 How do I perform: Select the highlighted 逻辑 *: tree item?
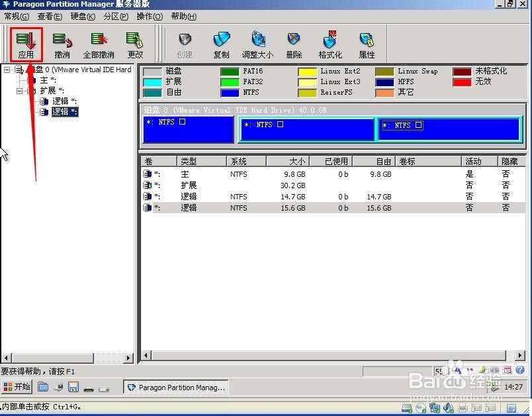coord(65,112)
